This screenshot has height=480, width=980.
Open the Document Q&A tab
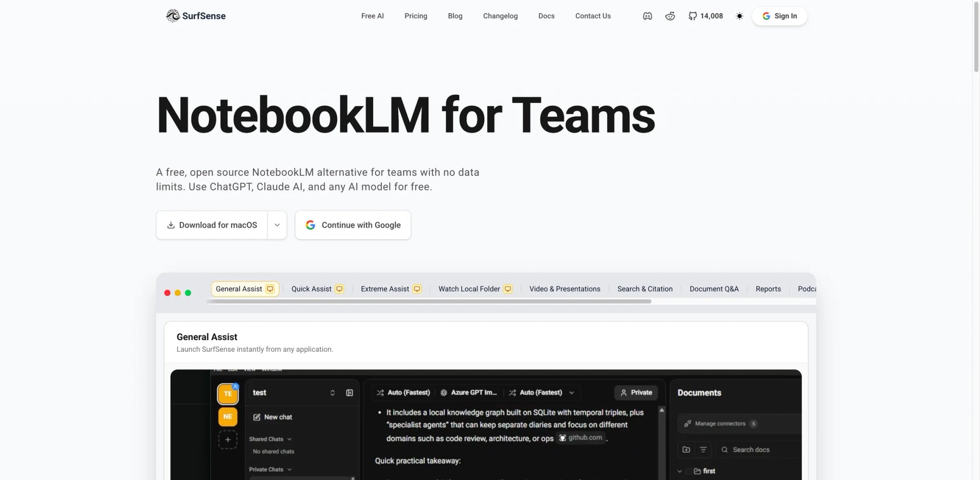pyautogui.click(x=714, y=289)
